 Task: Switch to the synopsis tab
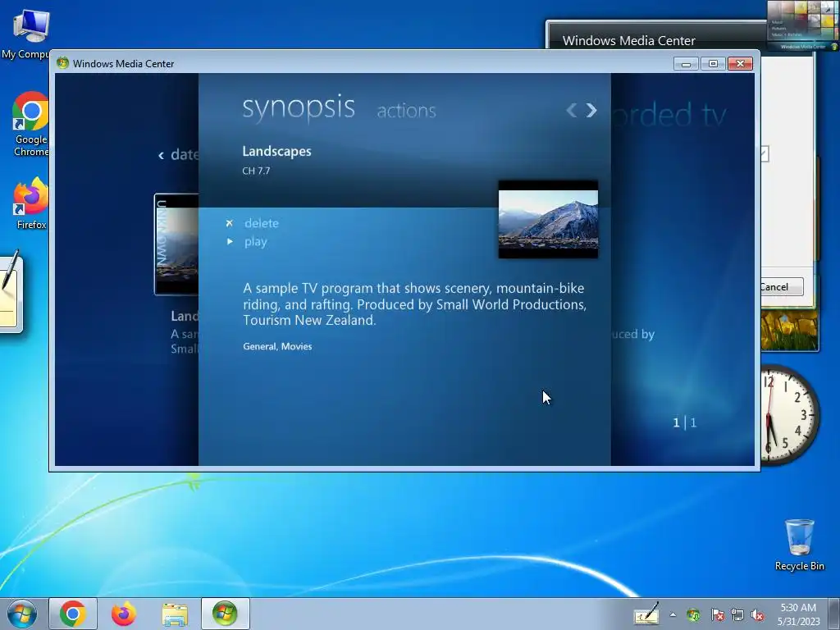299,109
